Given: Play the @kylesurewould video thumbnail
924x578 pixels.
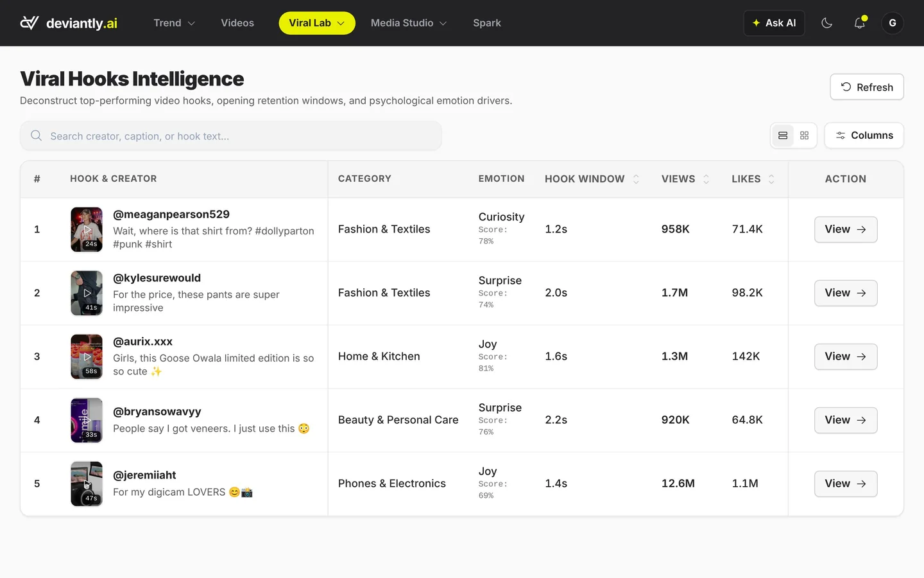Looking at the screenshot, I should pos(87,293).
